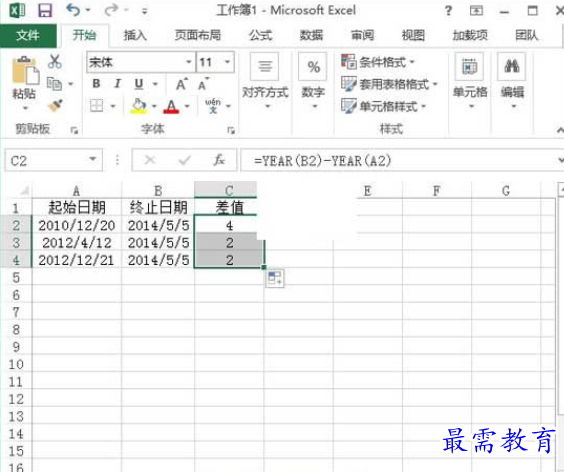Cut selection with scissors icon
Image resolution: width=564 pixels, height=472 pixels.
tap(55, 62)
